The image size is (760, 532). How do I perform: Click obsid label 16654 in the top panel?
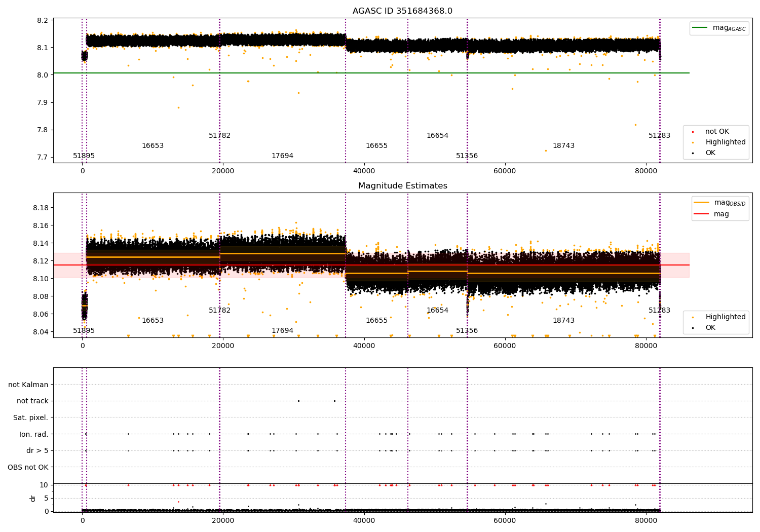tap(437, 136)
